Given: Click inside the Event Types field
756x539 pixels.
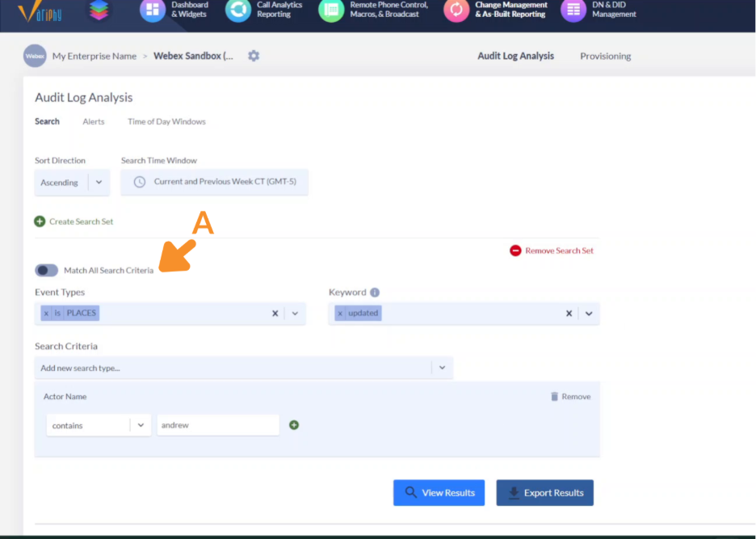Looking at the screenshot, I should (x=170, y=314).
